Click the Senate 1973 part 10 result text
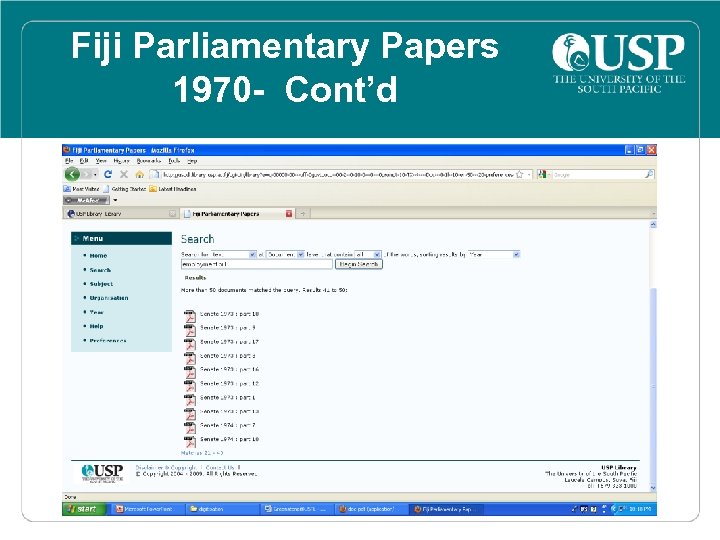Screen dimensions: 720x540 230,314
